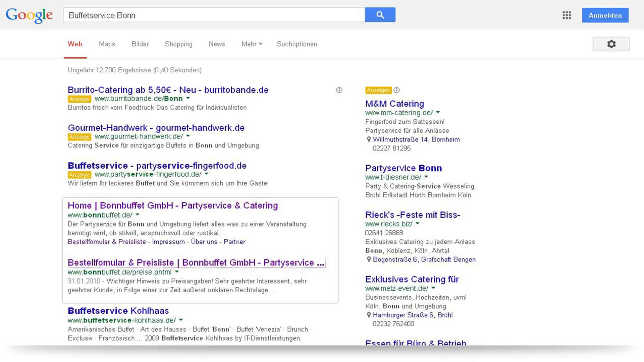Click the Anmelden sign-in button

coord(605,15)
